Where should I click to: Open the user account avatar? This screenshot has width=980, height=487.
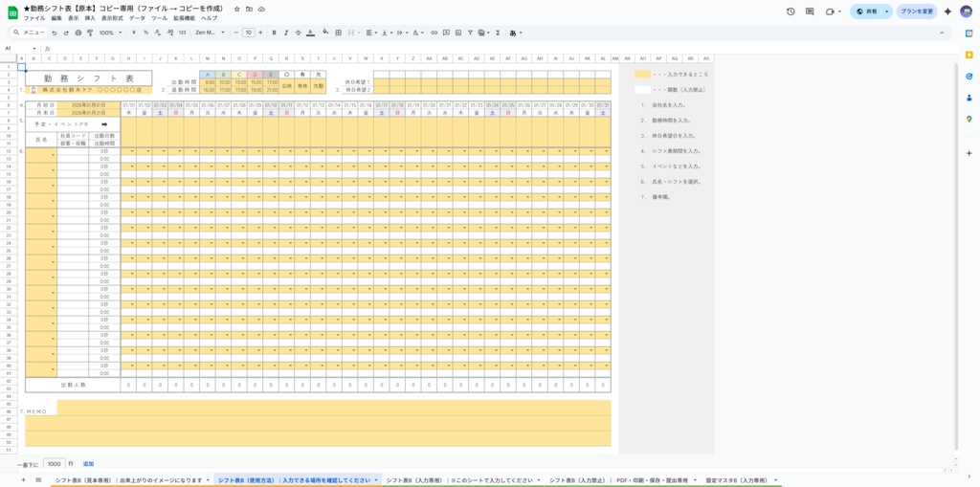click(967, 11)
